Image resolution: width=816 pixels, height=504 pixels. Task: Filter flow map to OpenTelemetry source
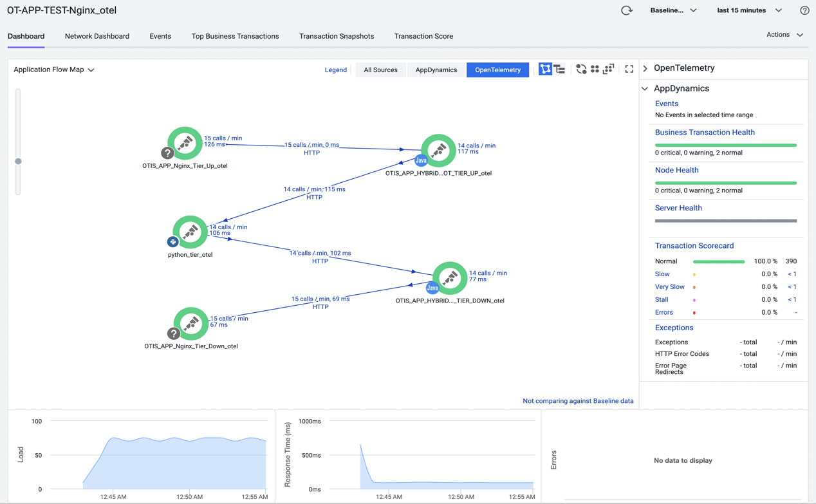coord(497,70)
